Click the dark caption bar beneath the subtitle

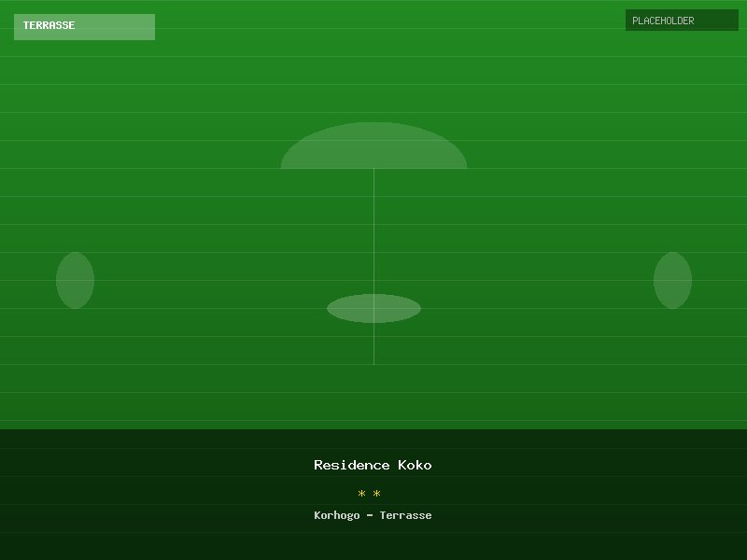pos(373,543)
